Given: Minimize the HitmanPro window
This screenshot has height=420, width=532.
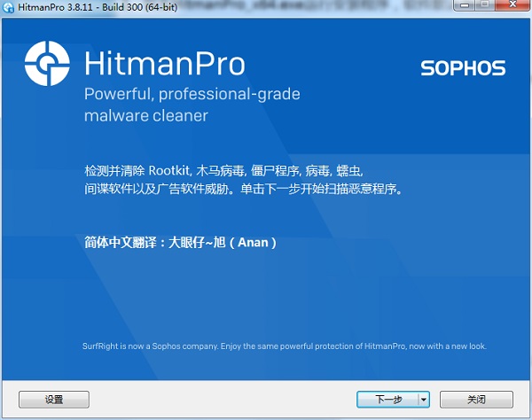Looking at the screenshot, I should [x=465, y=5].
